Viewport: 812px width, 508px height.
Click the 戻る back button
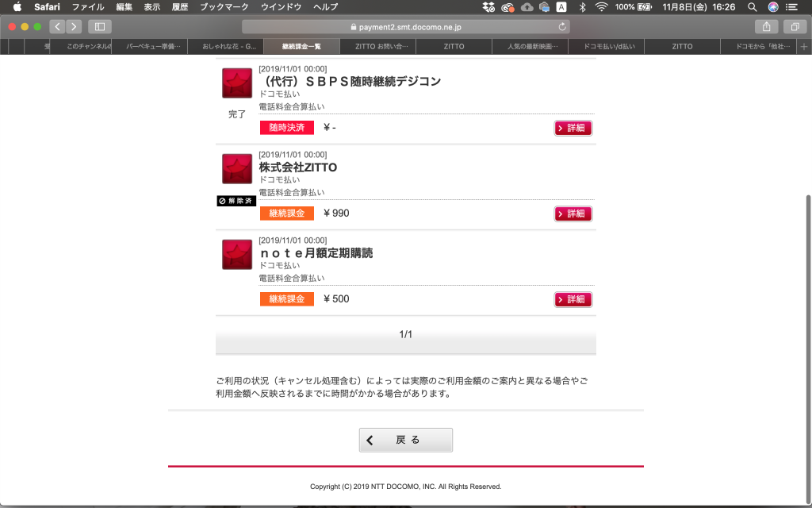pos(406,440)
